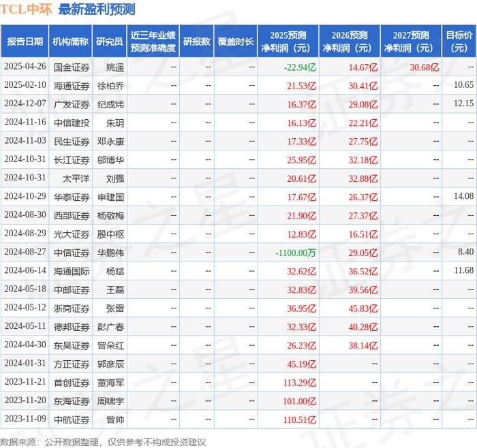This screenshot has width=477, height=448.
Task: Click target price 12.15
Action: 463,103
